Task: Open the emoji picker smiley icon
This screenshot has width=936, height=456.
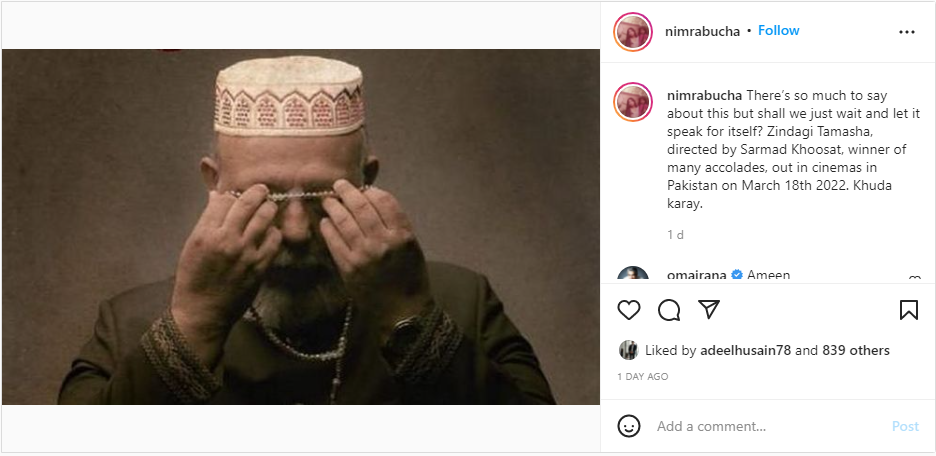Action: tap(629, 426)
